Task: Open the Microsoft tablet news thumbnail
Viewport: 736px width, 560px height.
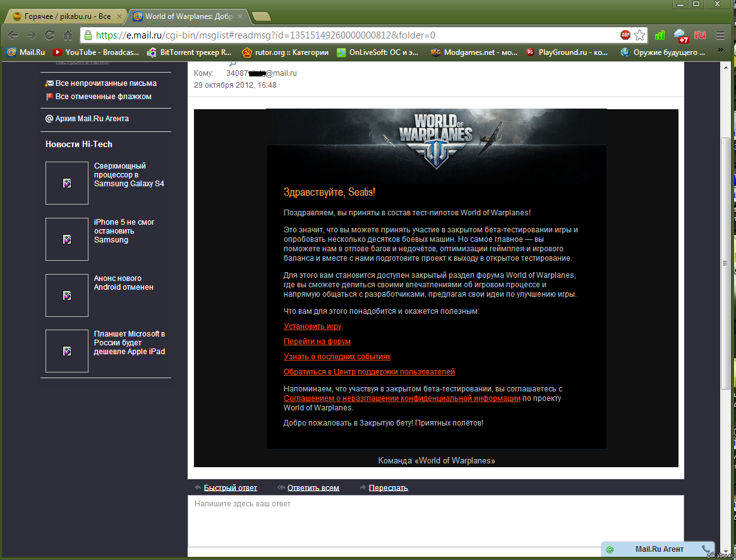Action: (67, 351)
